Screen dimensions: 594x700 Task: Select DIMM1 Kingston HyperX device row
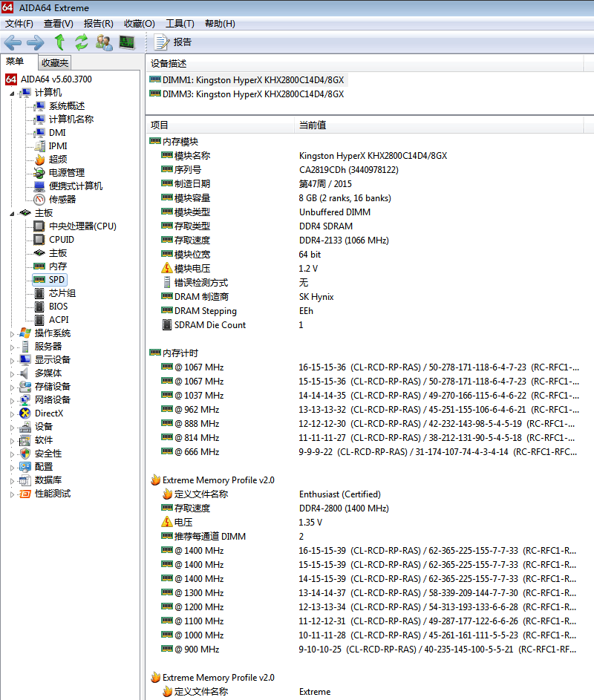(x=247, y=80)
